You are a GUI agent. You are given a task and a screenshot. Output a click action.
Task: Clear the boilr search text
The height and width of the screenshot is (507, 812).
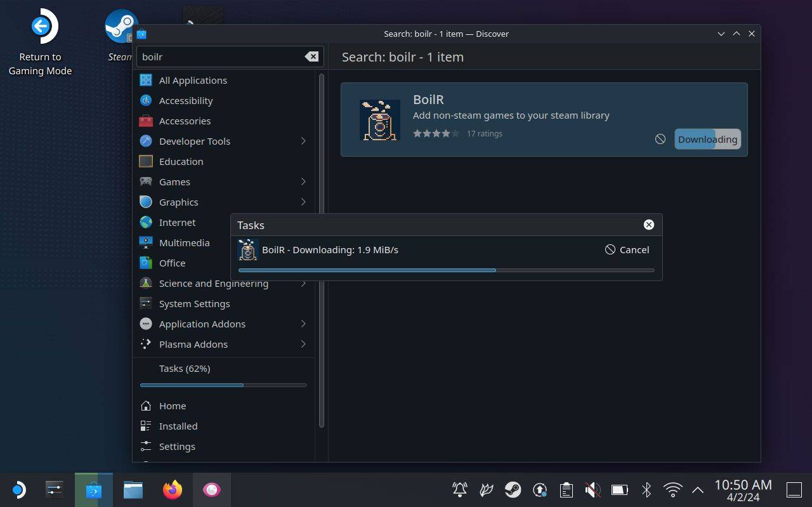click(311, 56)
